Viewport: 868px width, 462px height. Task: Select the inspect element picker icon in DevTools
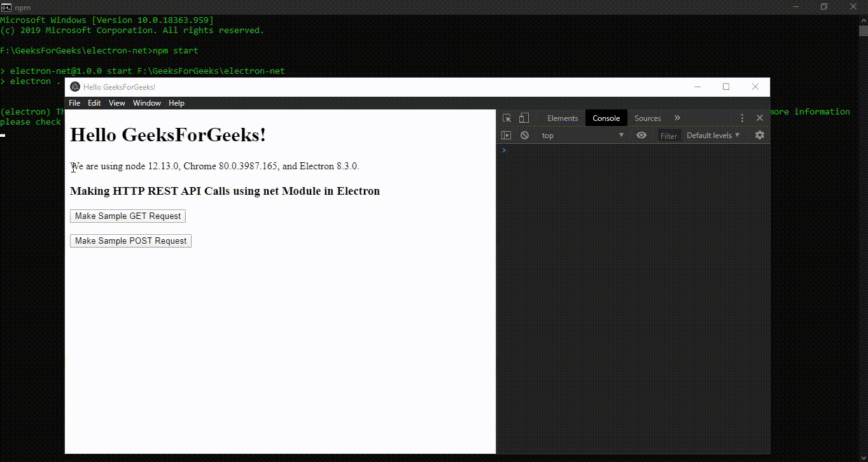tap(507, 118)
